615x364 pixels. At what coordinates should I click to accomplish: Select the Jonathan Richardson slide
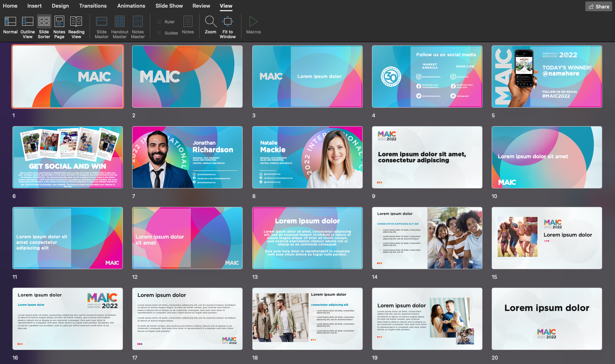pyautogui.click(x=187, y=157)
